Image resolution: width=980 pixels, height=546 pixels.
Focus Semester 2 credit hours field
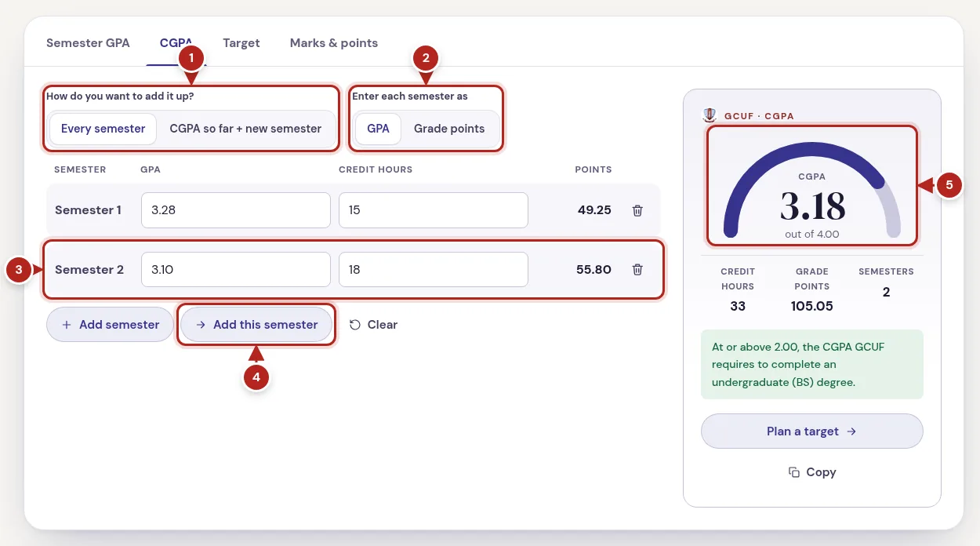pos(434,270)
